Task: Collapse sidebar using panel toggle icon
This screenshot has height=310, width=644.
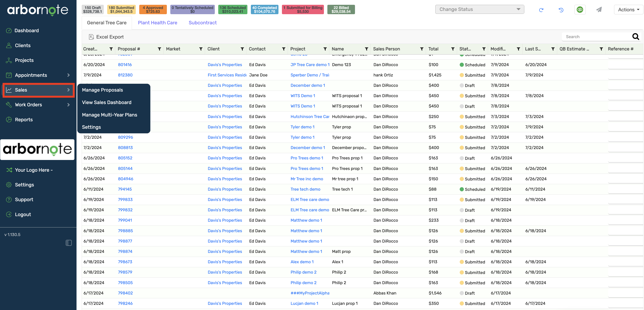Action: click(x=68, y=243)
